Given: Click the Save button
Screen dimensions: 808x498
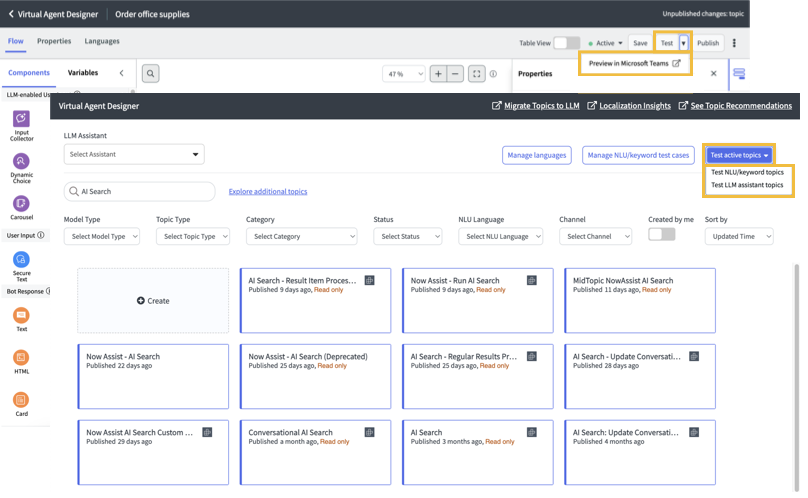Looking at the screenshot, I should click(x=640, y=43).
